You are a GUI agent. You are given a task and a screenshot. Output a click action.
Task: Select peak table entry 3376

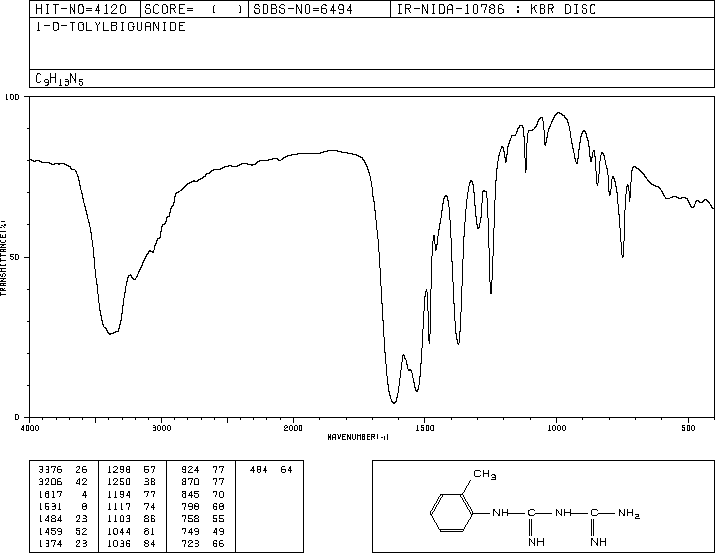(x=63, y=470)
